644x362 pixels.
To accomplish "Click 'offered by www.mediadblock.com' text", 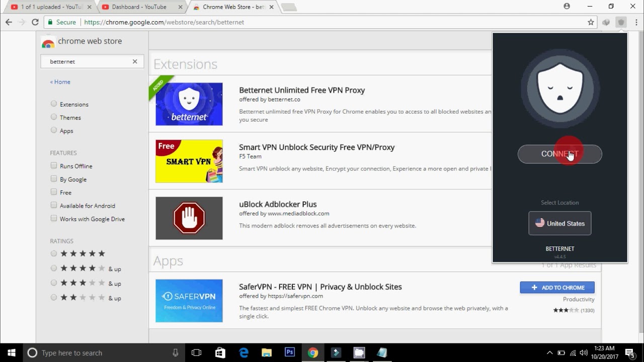I will pos(284,214).
